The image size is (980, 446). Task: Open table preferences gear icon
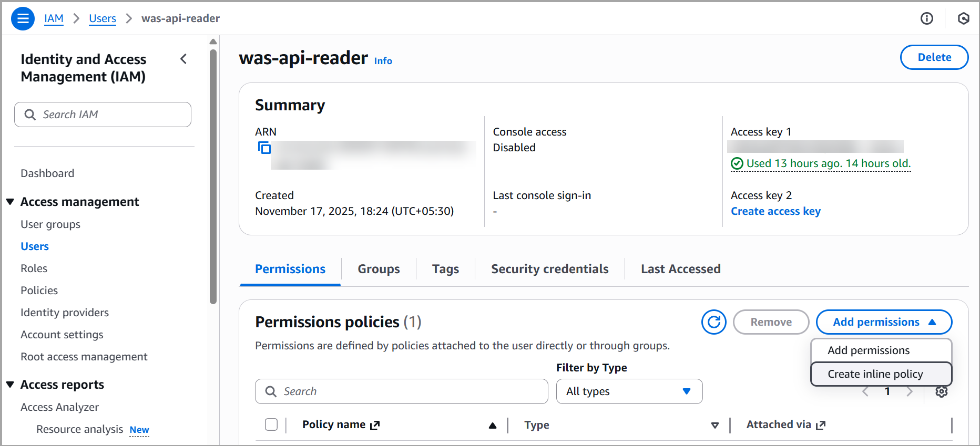coord(941,391)
